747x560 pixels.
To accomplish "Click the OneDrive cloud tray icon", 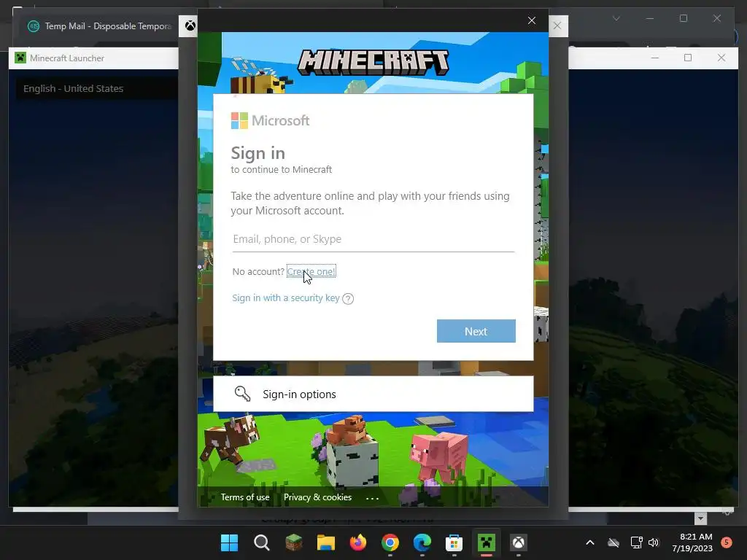I will [614, 542].
